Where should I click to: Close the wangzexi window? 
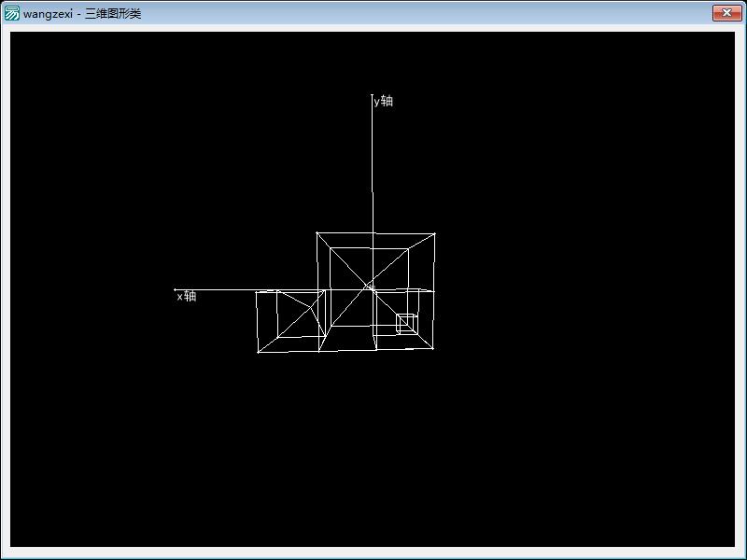click(x=726, y=13)
